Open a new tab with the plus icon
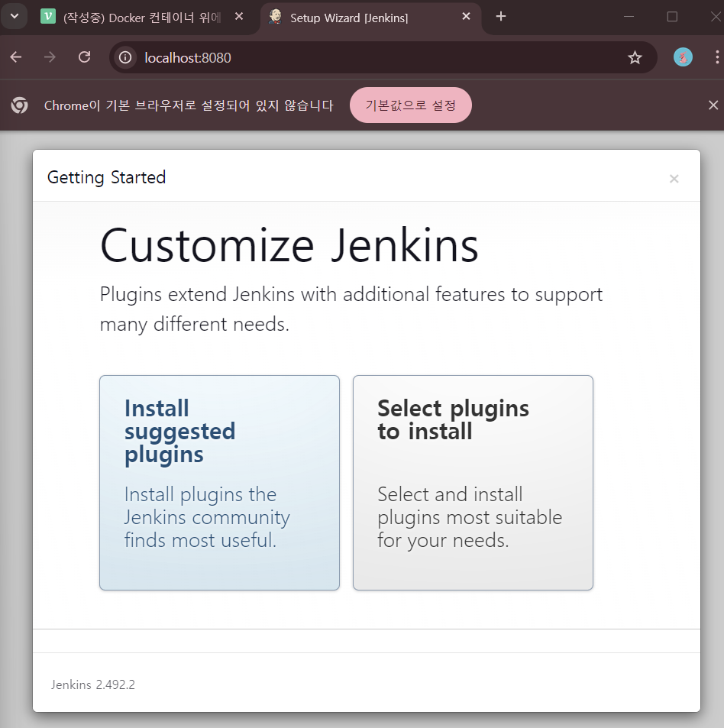 coord(501,17)
